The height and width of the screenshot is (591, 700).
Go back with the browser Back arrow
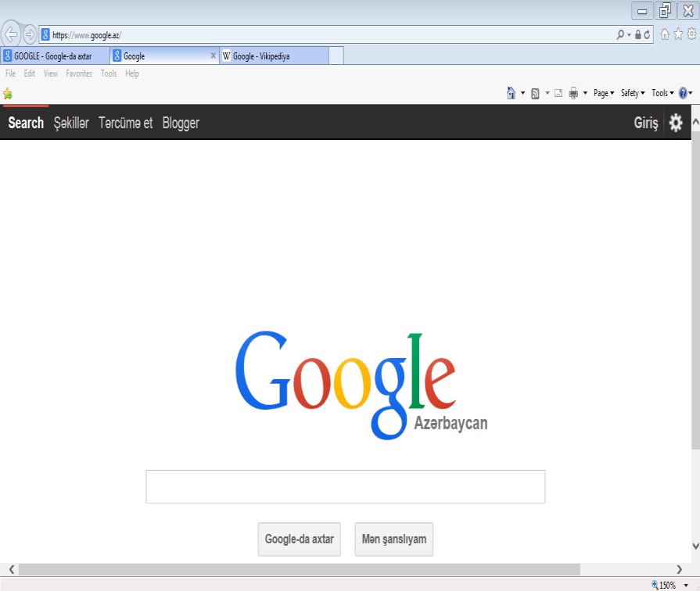(11, 34)
